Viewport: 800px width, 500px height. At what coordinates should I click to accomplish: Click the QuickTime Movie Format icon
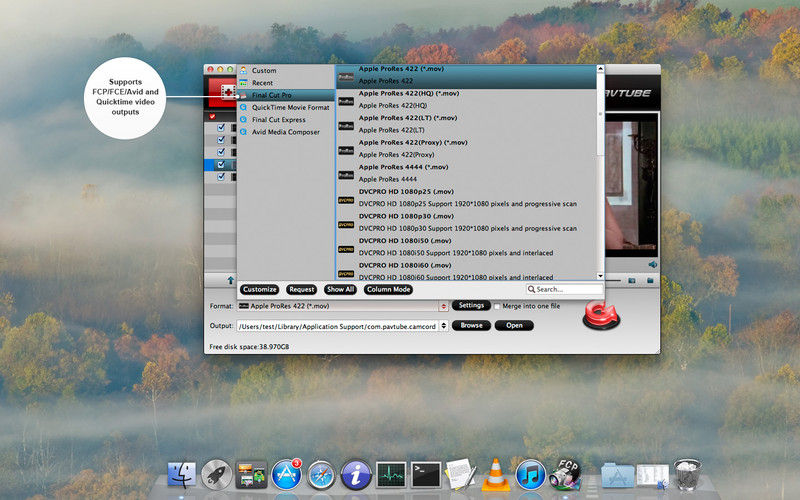[x=243, y=107]
